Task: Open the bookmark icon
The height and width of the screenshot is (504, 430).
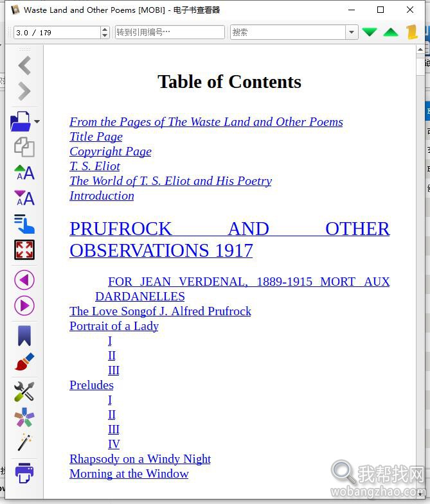Action: pyautogui.click(x=24, y=336)
